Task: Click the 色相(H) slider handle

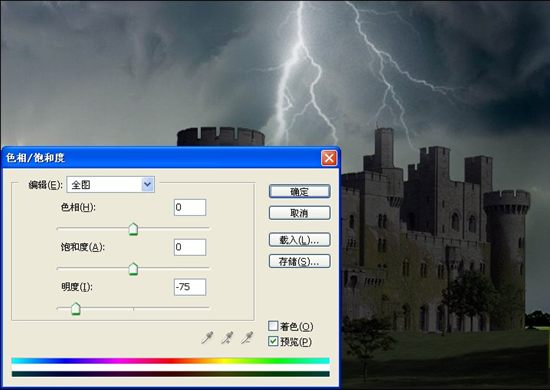Action: 133,229
